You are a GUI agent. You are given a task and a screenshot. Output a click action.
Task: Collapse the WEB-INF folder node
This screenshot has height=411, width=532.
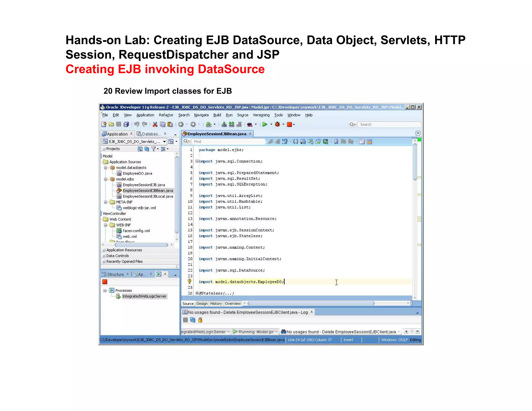[106, 225]
